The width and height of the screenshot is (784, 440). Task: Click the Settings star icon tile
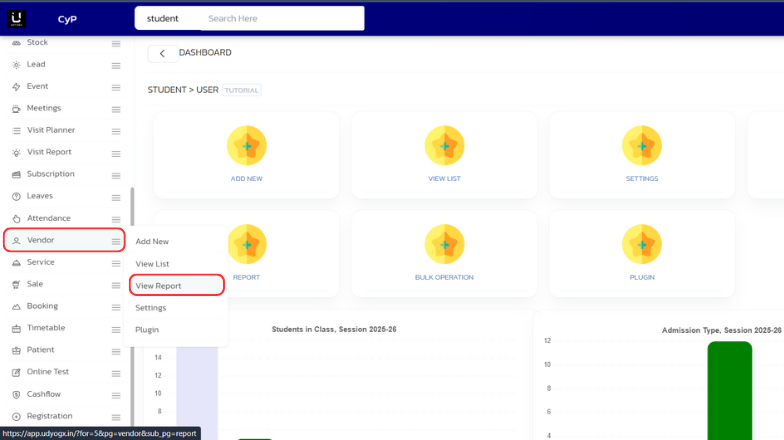coord(641,145)
